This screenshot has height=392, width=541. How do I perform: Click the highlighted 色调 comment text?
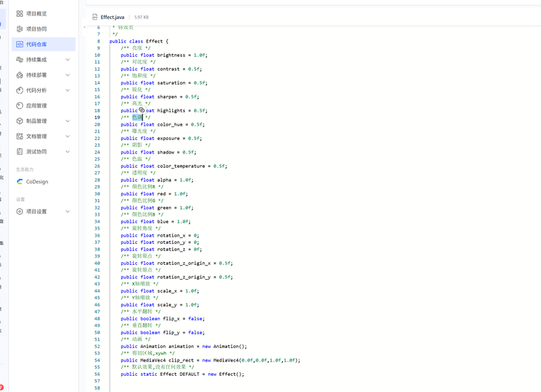coord(137,118)
